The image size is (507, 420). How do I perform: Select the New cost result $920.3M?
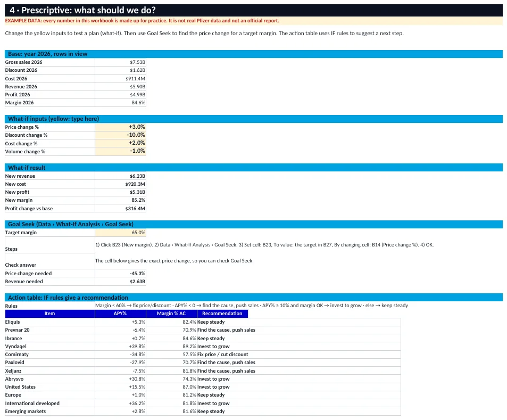tap(120, 184)
